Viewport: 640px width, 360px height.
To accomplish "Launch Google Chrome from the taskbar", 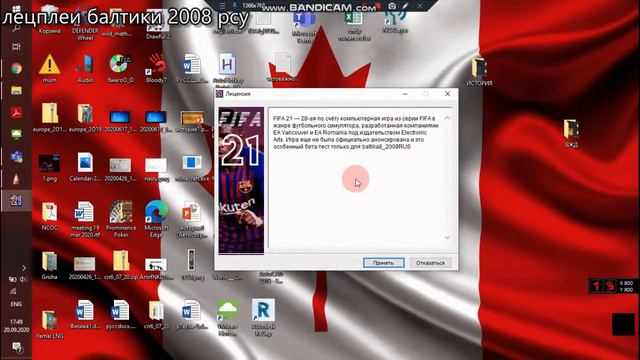I will (x=16, y=69).
